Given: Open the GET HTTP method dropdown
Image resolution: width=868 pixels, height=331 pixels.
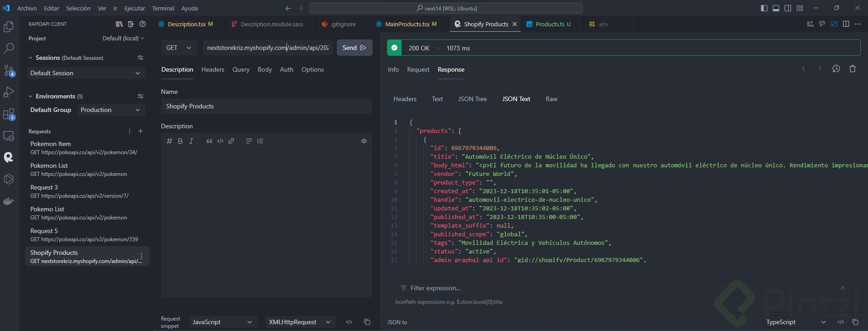Looking at the screenshot, I should click(179, 48).
